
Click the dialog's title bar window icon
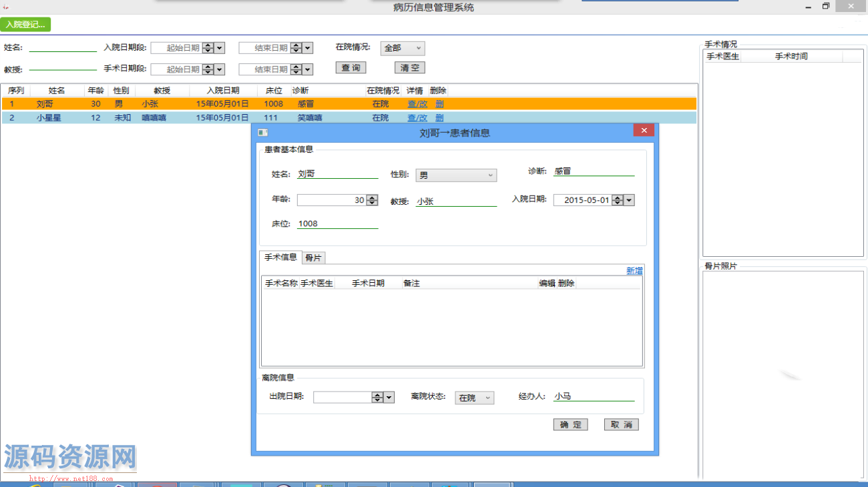click(x=262, y=133)
